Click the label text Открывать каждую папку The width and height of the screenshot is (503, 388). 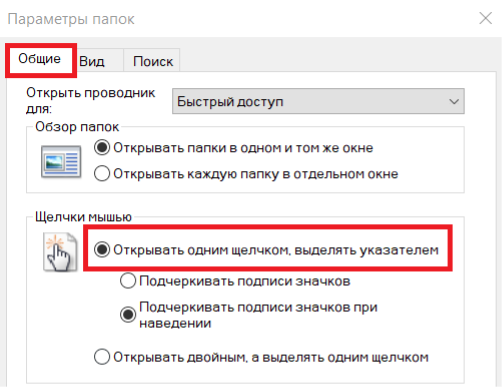[x=196, y=174]
